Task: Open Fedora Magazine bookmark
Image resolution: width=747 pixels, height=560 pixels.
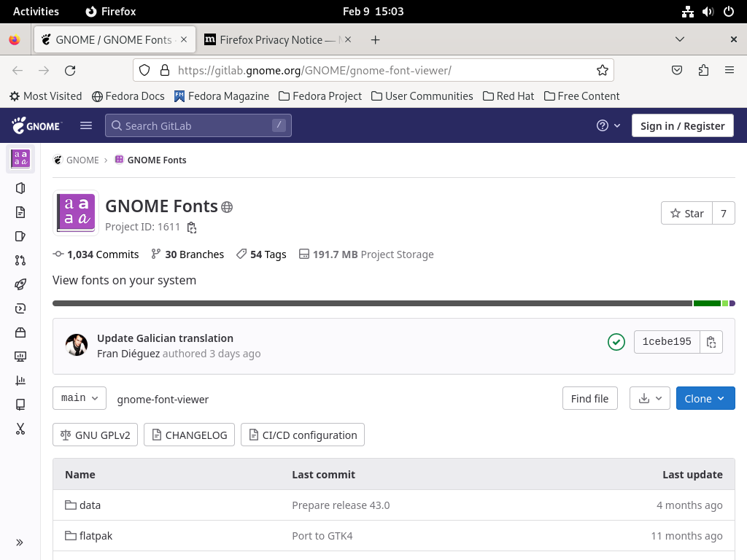Action: pos(222,96)
